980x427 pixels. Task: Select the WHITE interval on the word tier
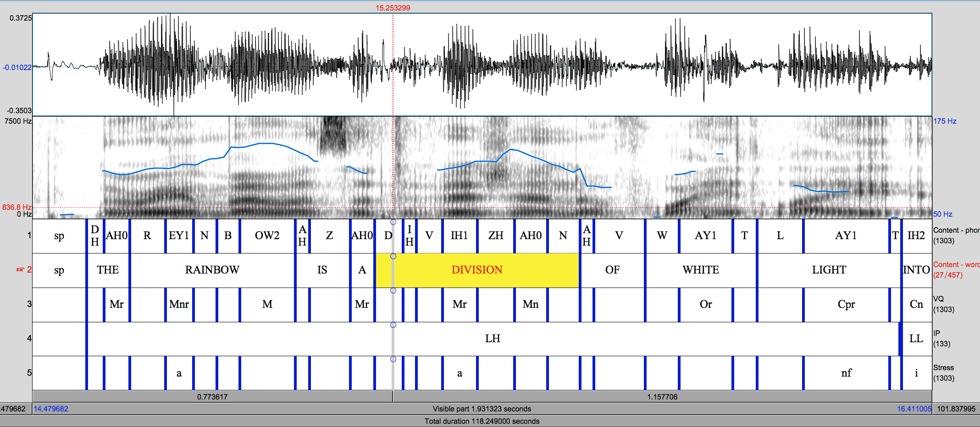click(700, 270)
